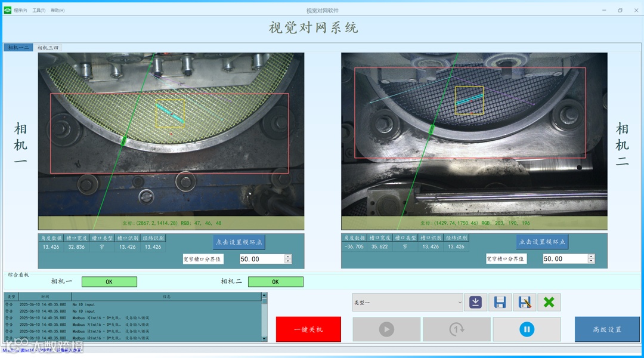Click the 相机二 OK status indicator
The width and height of the screenshot is (644, 358).
click(275, 282)
